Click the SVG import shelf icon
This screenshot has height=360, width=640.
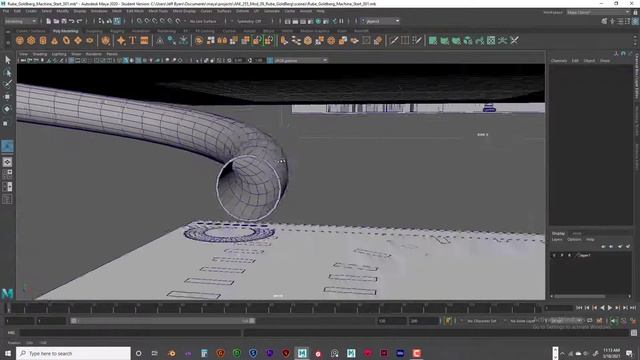pyautogui.click(x=144, y=40)
